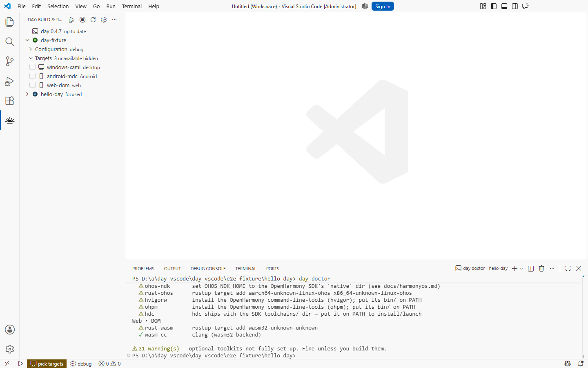Open the Manage gear in activity bar
The image size is (588, 368).
click(x=10, y=349)
